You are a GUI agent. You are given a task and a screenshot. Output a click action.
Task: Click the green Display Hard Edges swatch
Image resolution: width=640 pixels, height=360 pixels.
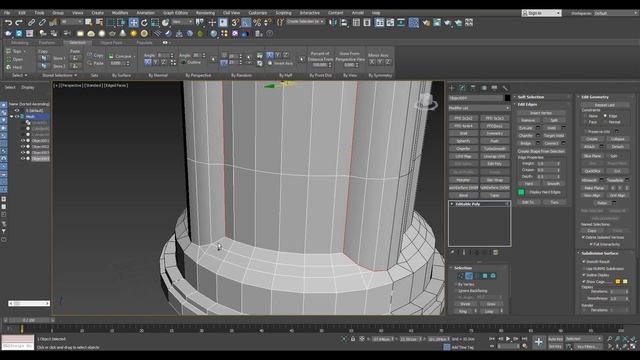(521, 192)
